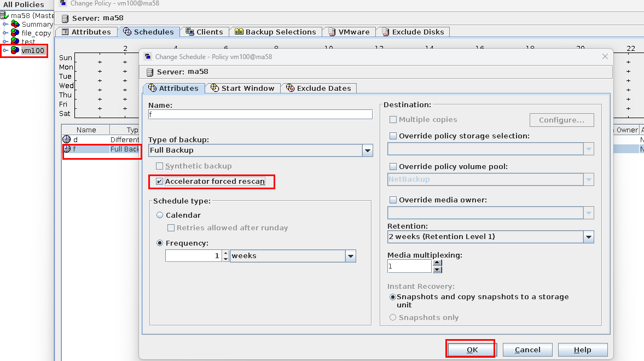Viewport: 644px width, 361px height.
Task: Check Override policy storage selection
Action: pyautogui.click(x=393, y=136)
